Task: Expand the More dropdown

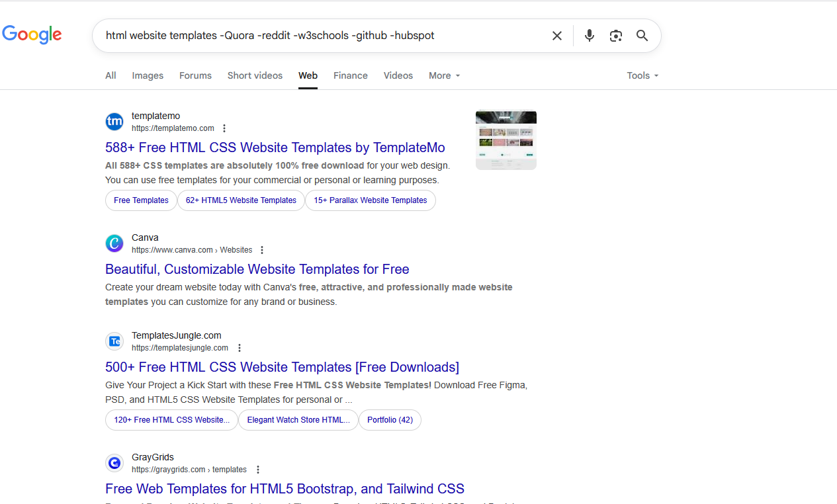Action: [444, 75]
